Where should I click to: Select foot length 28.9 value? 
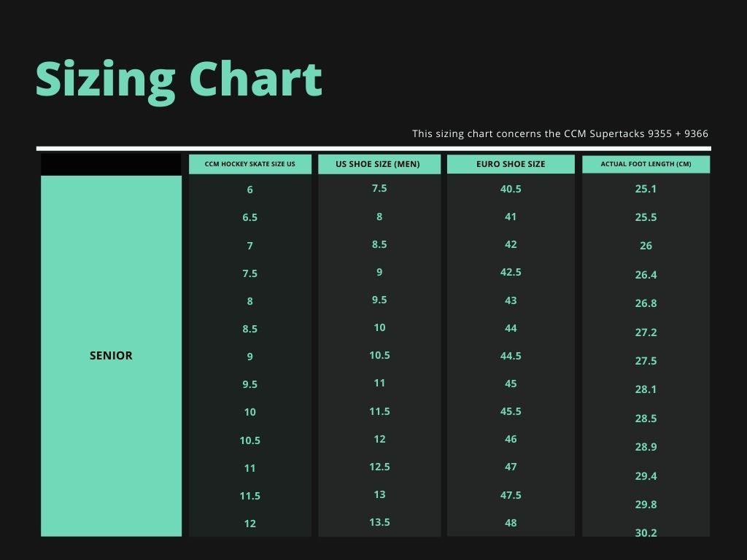tap(646, 447)
